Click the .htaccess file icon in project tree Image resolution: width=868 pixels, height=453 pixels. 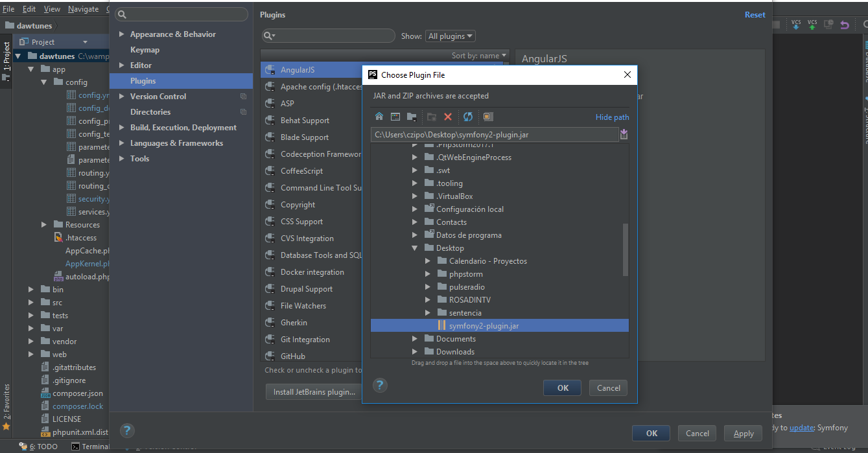point(58,238)
